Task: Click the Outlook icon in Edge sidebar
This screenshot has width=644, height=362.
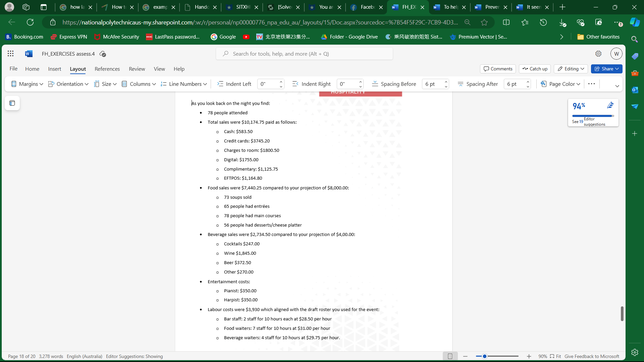Action: 635,90
